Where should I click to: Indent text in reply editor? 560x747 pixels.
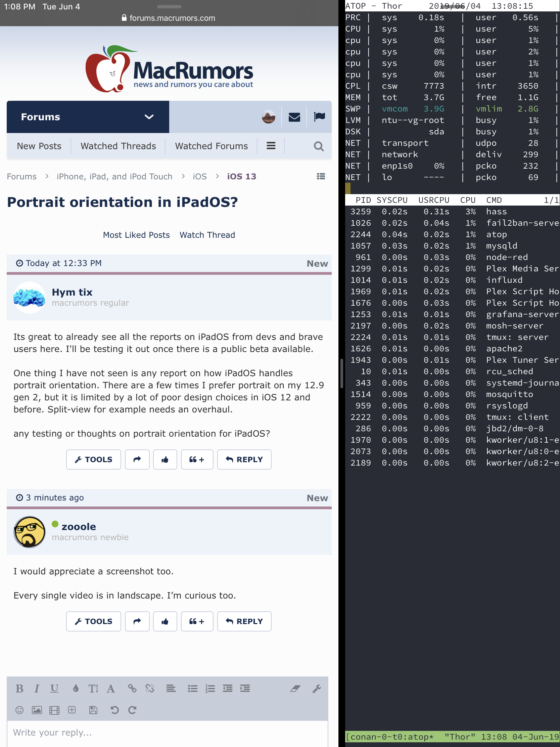[x=245, y=689]
